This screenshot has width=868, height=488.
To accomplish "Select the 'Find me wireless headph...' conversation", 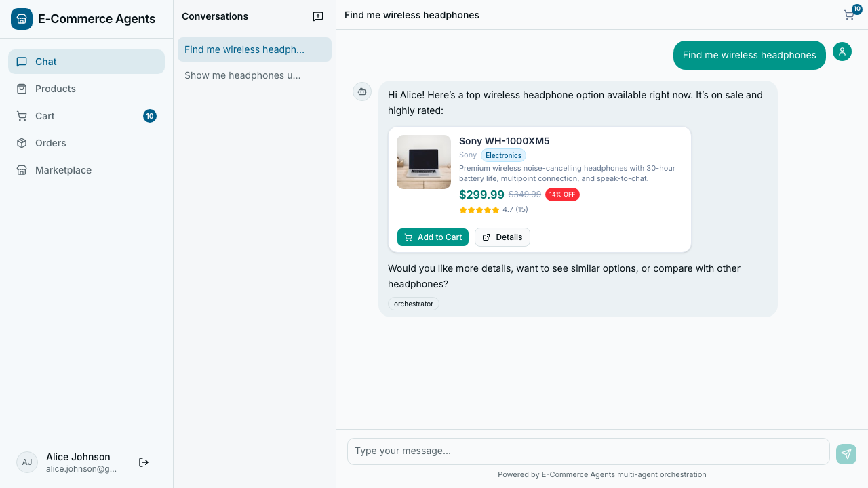I will pos(254,49).
